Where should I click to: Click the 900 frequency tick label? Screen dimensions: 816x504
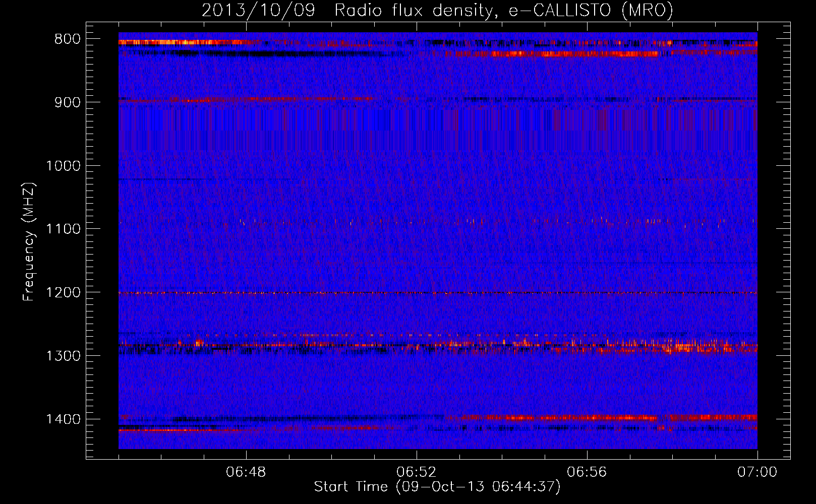tap(68, 102)
